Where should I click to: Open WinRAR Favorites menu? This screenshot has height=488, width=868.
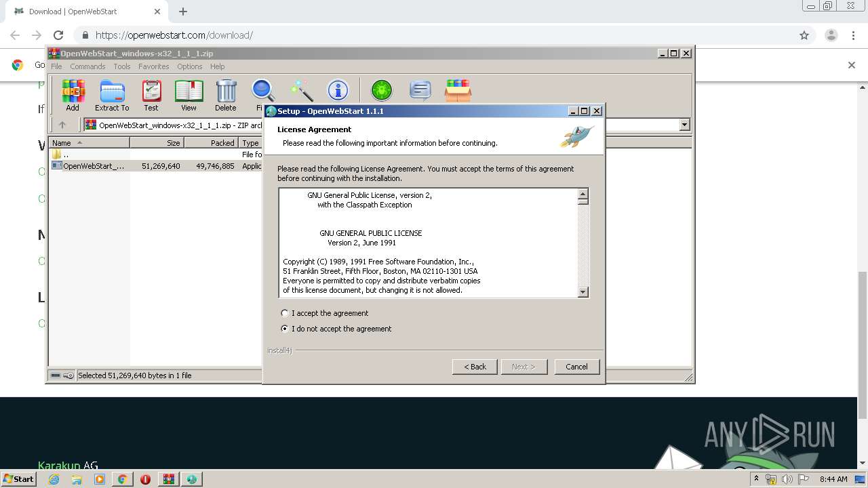(154, 66)
